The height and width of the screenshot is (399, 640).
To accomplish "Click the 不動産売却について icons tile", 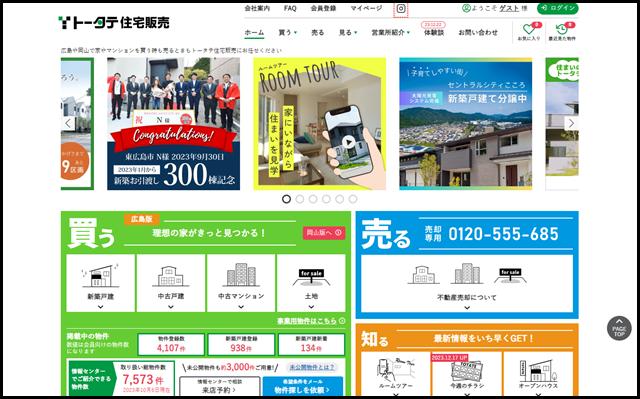I will pos(467,284).
